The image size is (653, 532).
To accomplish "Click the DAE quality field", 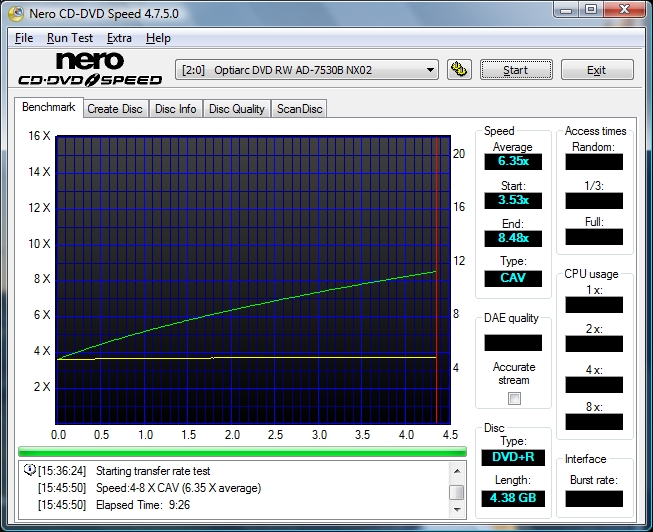I will (513, 342).
